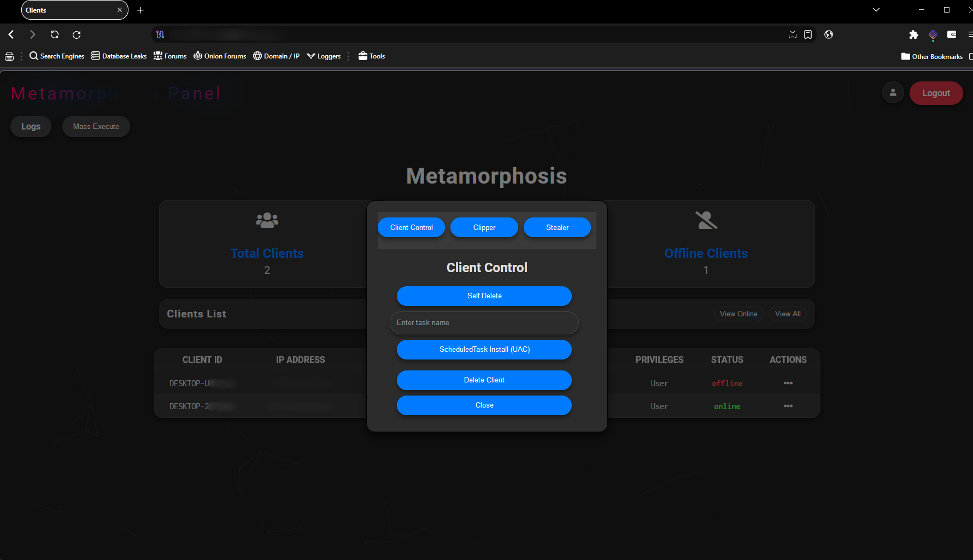Click ScheduledTask Install (UAC) button
This screenshot has height=560, width=973.
(484, 350)
